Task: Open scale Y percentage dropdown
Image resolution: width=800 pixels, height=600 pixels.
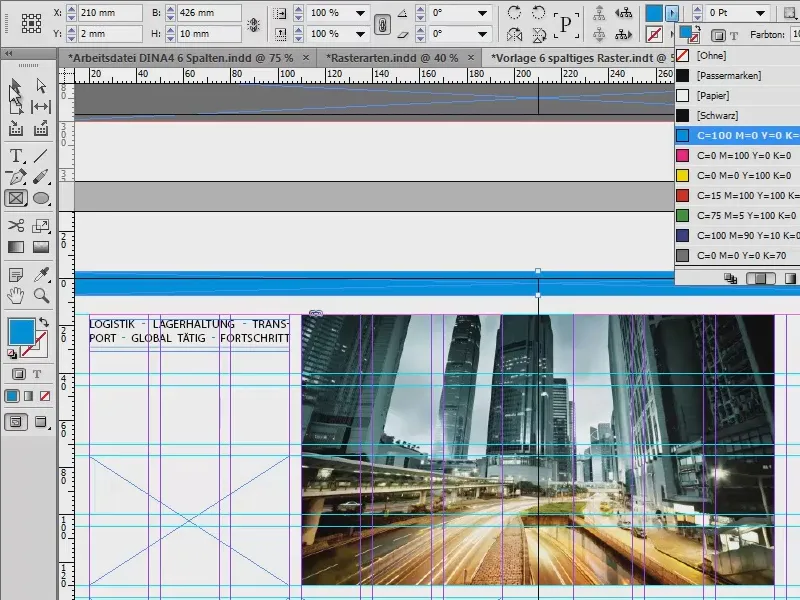Action: tap(360, 34)
